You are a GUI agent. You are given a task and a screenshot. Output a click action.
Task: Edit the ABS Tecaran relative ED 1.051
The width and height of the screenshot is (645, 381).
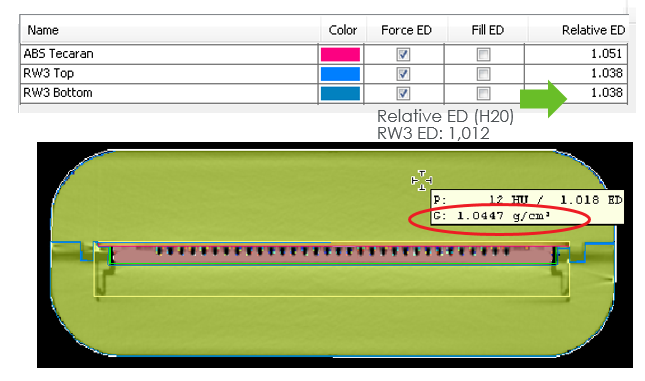pos(606,54)
